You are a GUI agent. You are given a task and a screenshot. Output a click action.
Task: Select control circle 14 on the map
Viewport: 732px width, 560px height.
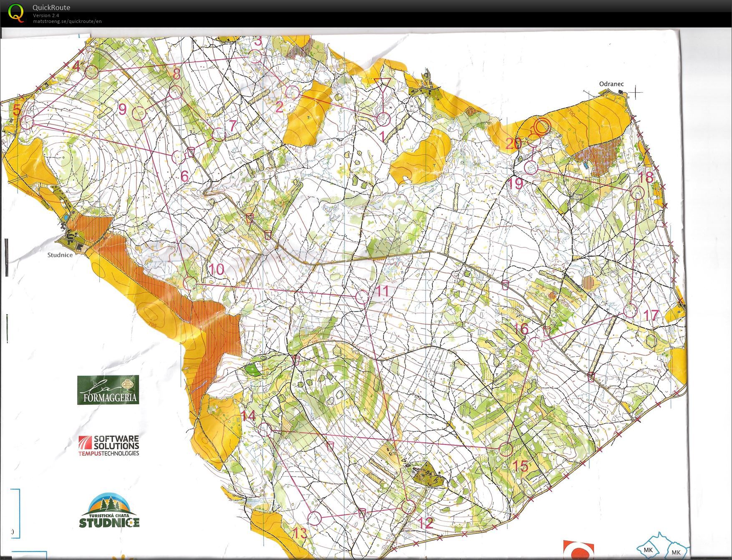click(264, 429)
